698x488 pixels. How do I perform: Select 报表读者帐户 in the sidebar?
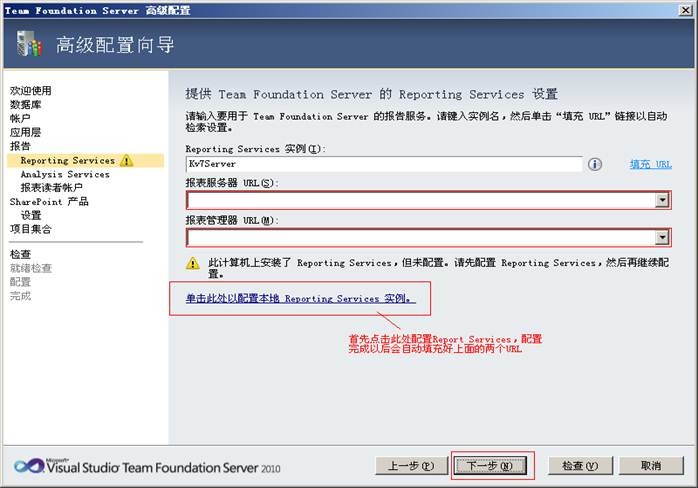[x=52, y=187]
